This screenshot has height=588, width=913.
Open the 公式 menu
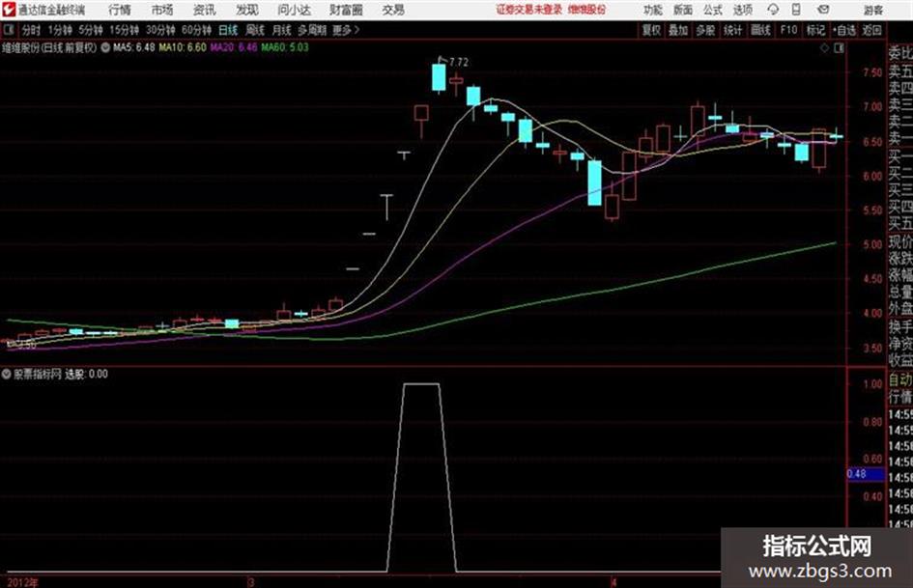[x=713, y=10]
